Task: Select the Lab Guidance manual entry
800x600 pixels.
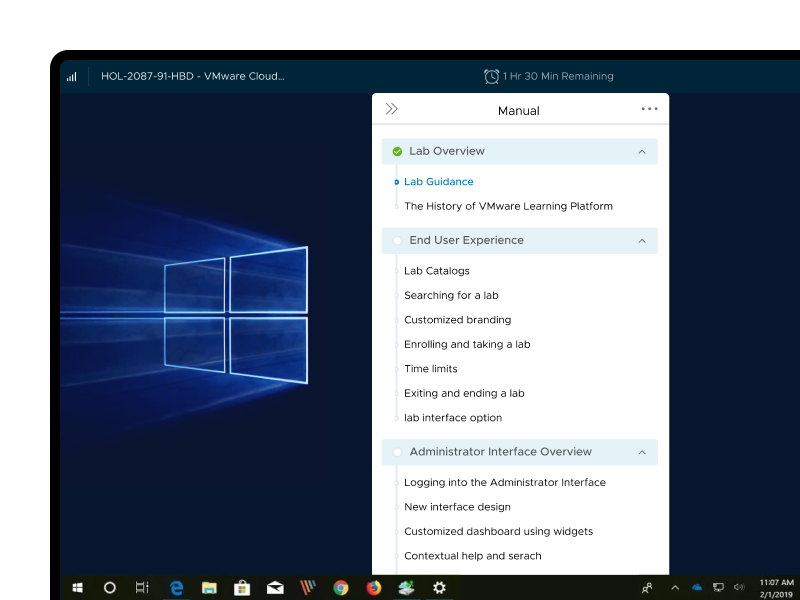Action: (438, 182)
